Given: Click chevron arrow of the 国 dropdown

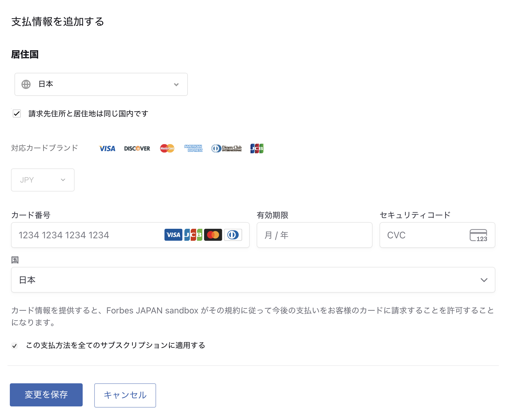Looking at the screenshot, I should click(484, 280).
